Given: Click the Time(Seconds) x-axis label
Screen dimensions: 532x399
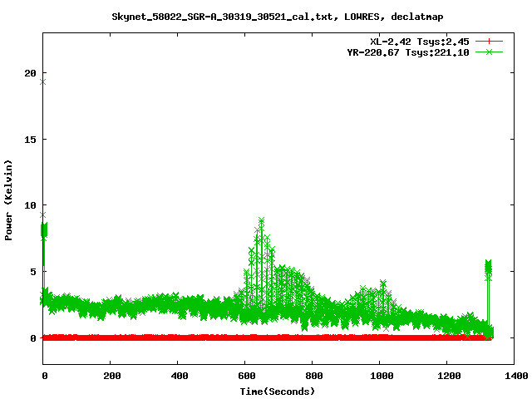Looking at the screenshot, I should click(x=277, y=392).
